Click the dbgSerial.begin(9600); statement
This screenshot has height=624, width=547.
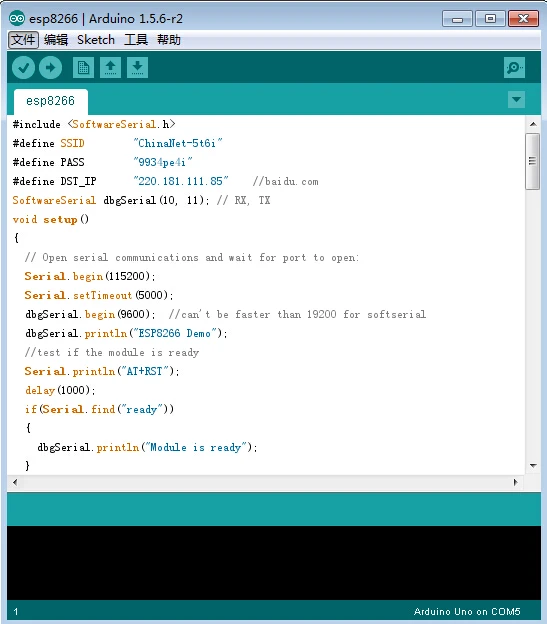click(90, 314)
